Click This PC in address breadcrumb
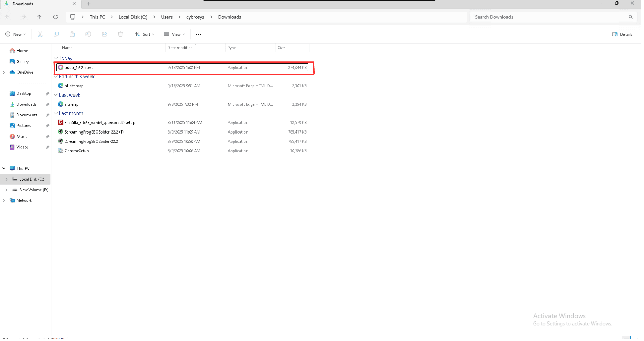644x341 pixels. [98, 17]
